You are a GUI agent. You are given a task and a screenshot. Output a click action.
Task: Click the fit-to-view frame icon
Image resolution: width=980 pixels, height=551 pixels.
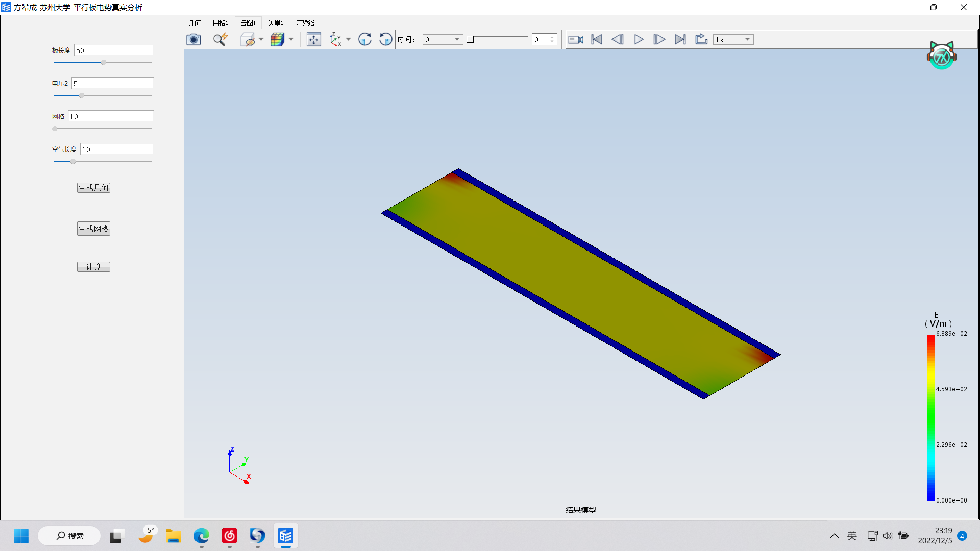coord(313,40)
